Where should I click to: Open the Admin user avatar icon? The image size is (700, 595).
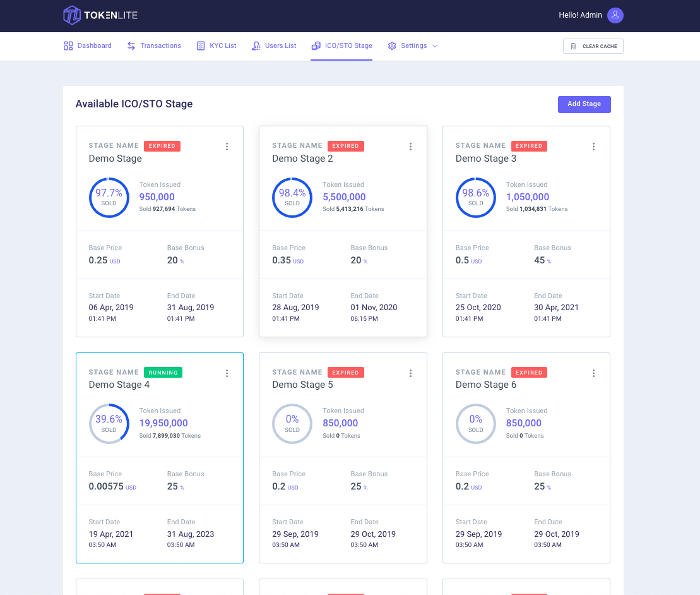615,15
